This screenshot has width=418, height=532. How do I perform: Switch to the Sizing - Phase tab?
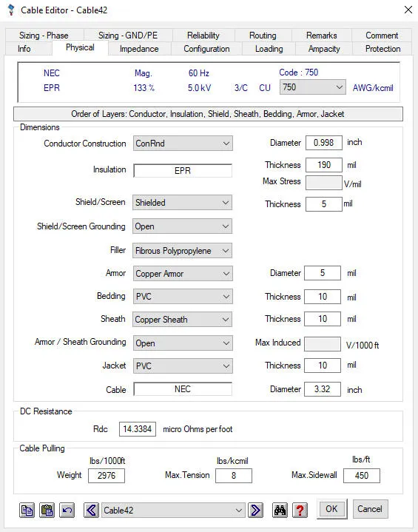pos(44,36)
